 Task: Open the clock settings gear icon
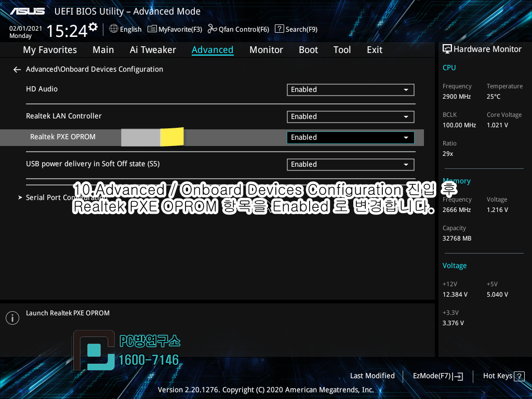[93, 26]
